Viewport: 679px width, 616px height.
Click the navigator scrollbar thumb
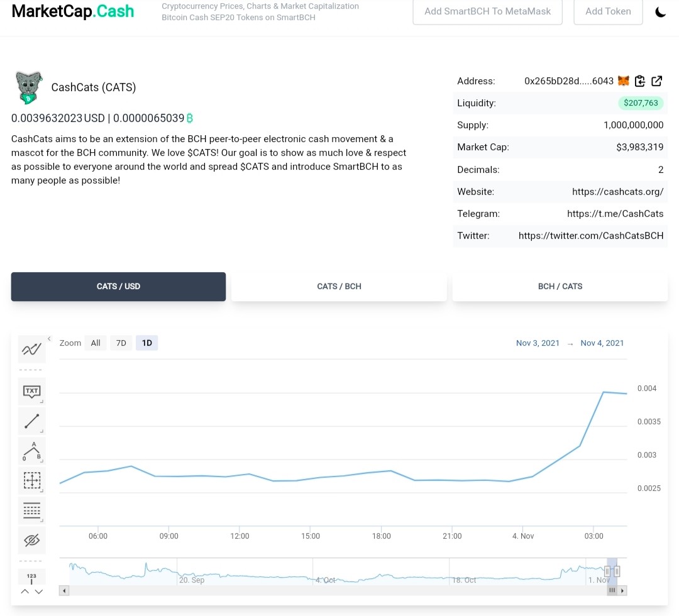(x=612, y=590)
